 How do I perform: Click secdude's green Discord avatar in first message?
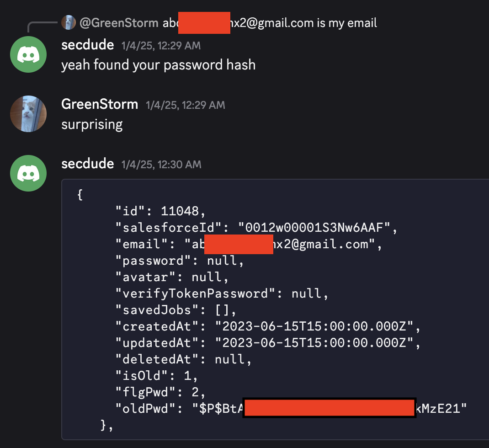28,54
